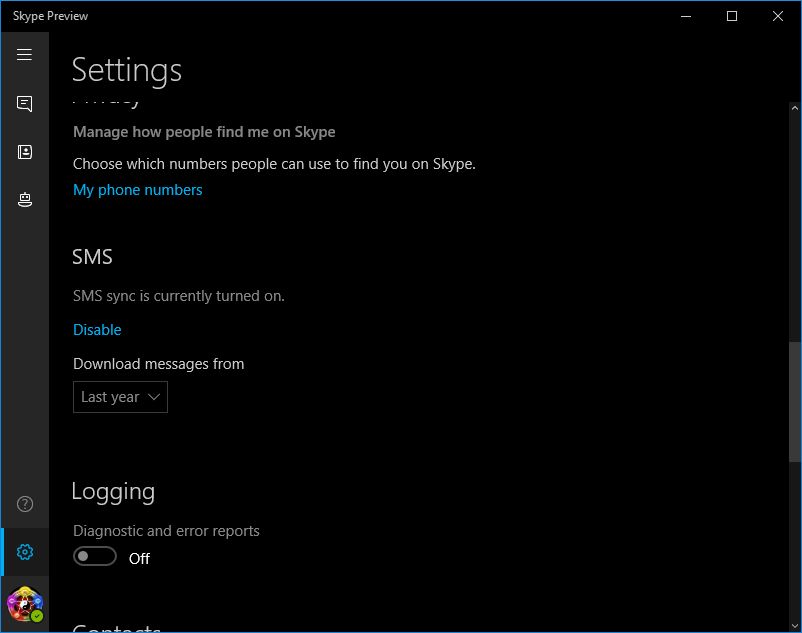802x633 pixels.
Task: Click the vertical scrollbar thumb
Action: click(794, 402)
